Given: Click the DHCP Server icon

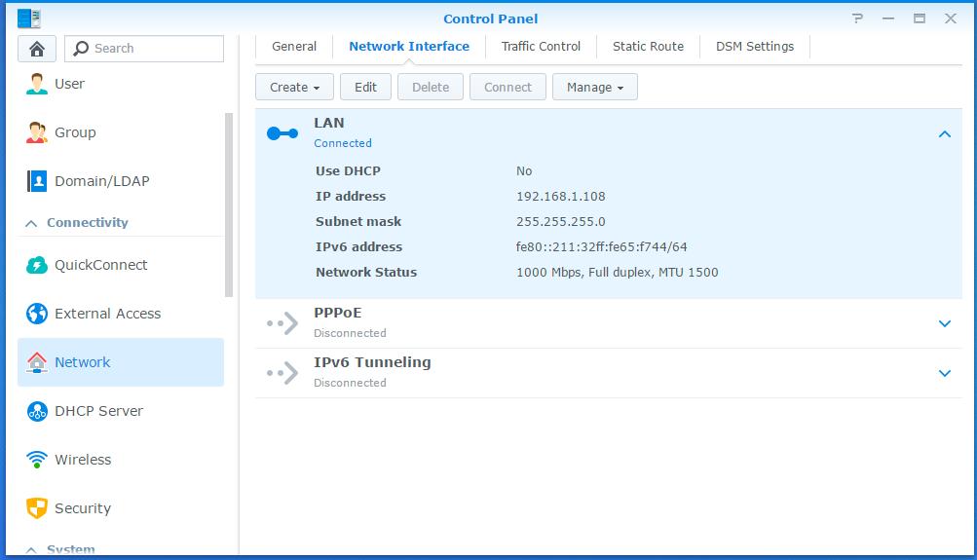Looking at the screenshot, I should pyautogui.click(x=37, y=410).
